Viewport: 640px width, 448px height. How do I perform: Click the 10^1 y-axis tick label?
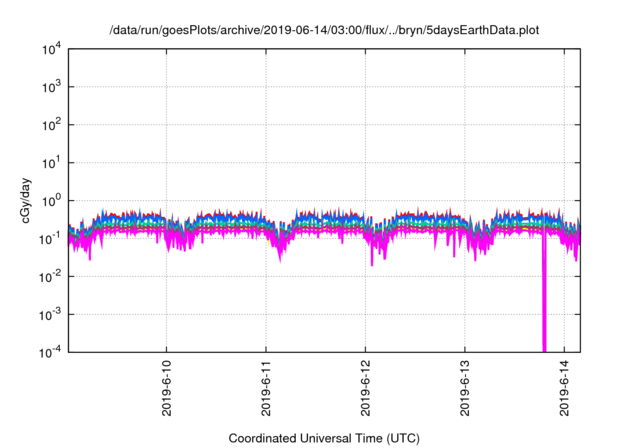click(49, 162)
